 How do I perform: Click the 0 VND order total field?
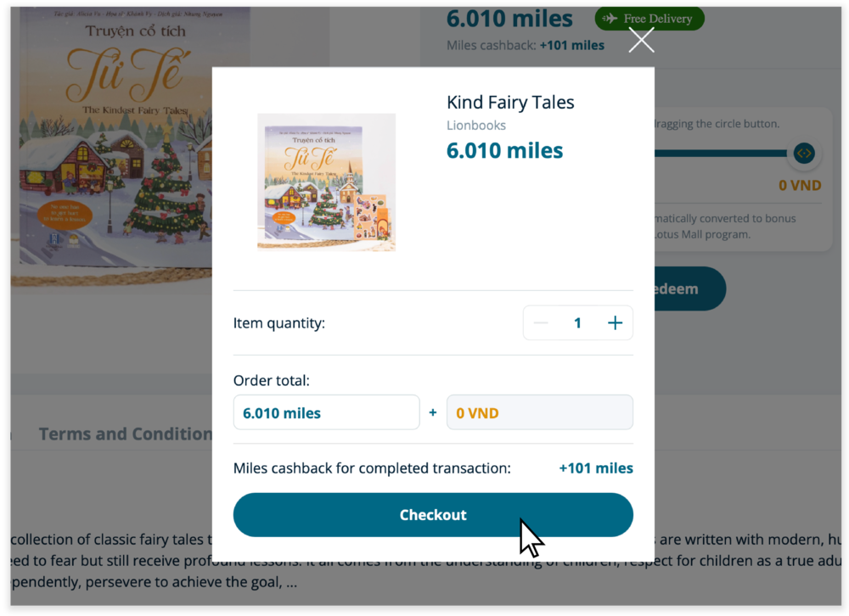coord(540,412)
